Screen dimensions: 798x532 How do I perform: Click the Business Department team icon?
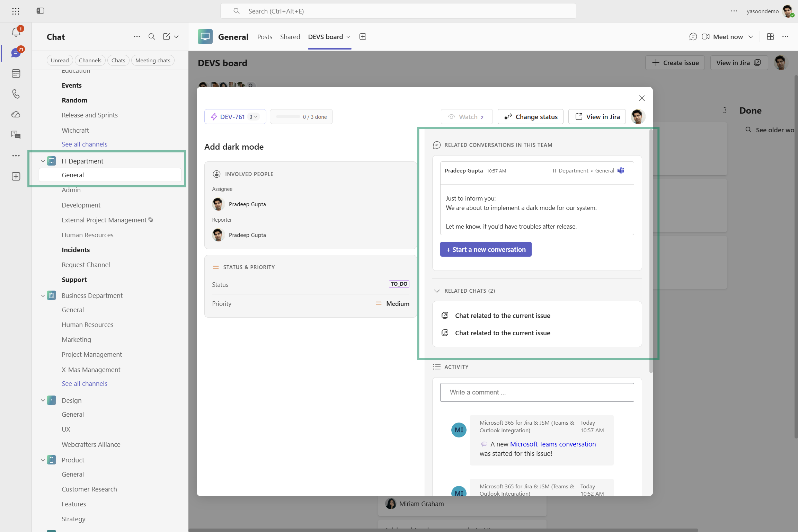click(x=52, y=295)
